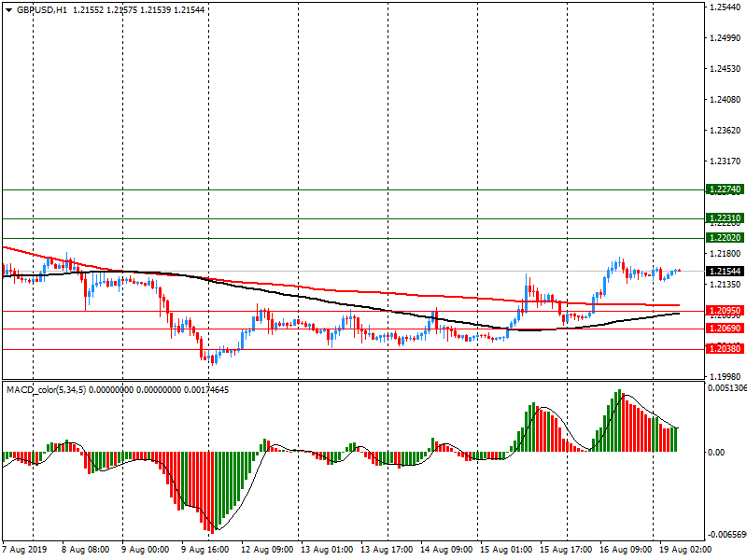Click the current price label 1.21544
The image size is (747, 560).
(725, 271)
